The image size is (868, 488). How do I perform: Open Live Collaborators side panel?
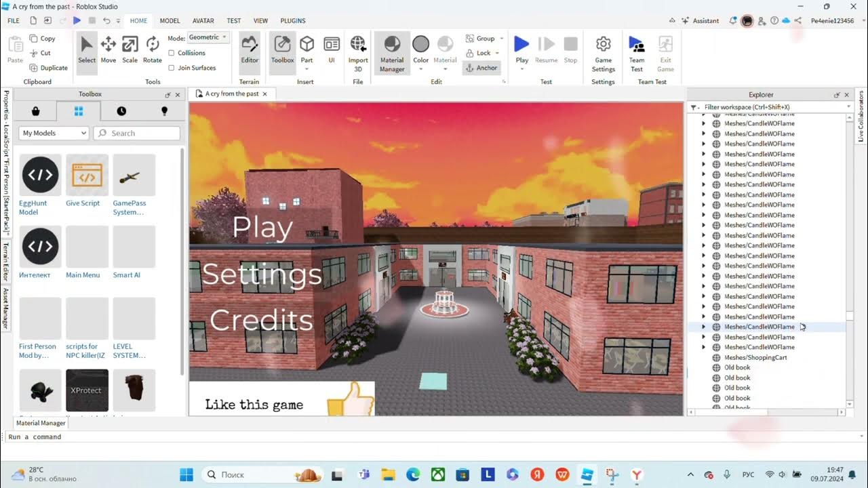[x=861, y=117]
